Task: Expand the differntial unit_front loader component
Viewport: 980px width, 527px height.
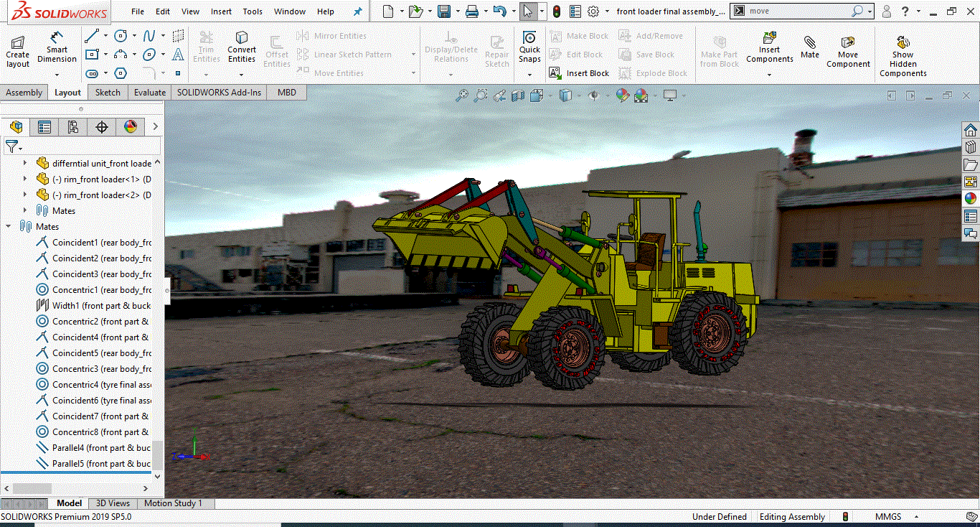Action: click(25, 164)
